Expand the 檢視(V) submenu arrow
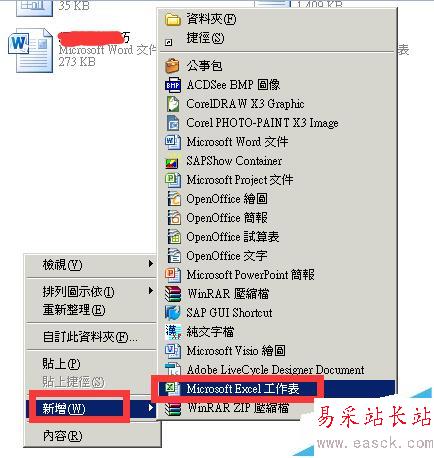This screenshot has height=458, width=434. pyautogui.click(x=151, y=264)
